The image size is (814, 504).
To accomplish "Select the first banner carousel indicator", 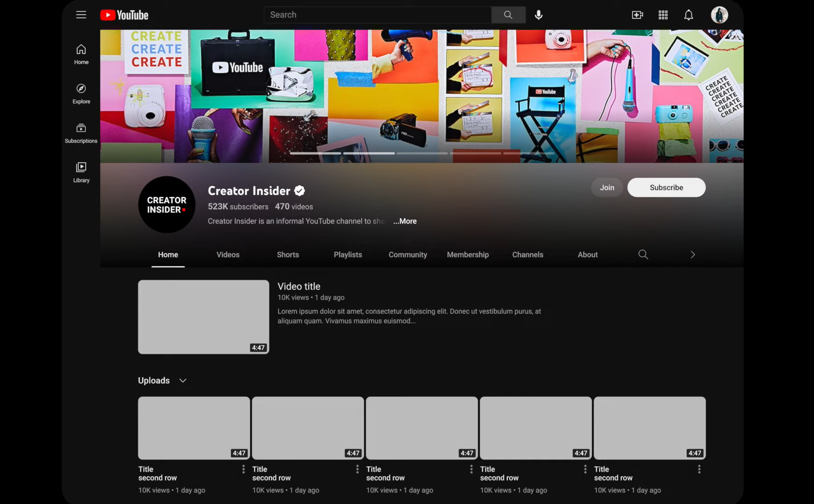I will coord(315,153).
